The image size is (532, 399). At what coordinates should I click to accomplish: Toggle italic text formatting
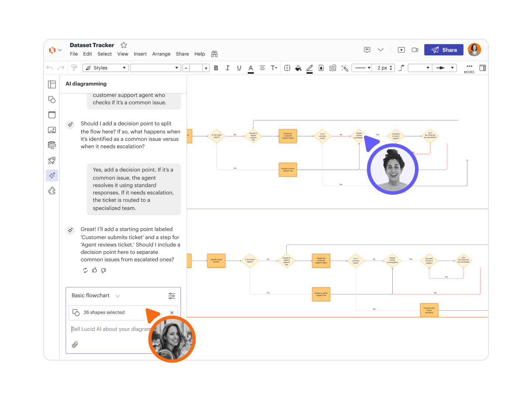[228, 68]
